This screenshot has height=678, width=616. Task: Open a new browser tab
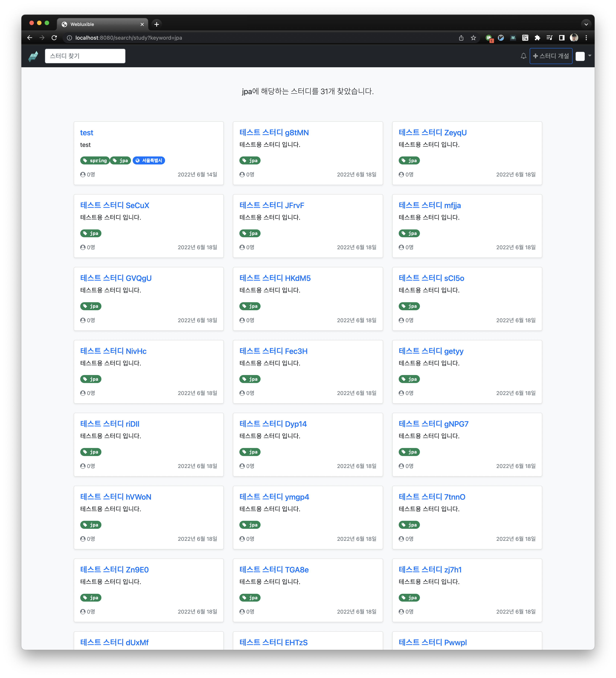(x=156, y=24)
